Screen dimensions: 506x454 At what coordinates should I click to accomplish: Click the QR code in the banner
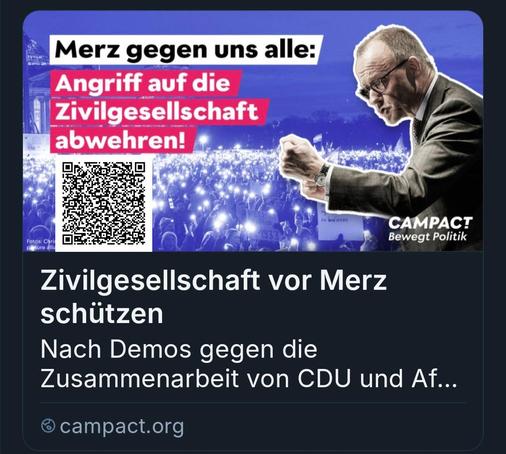[104, 204]
